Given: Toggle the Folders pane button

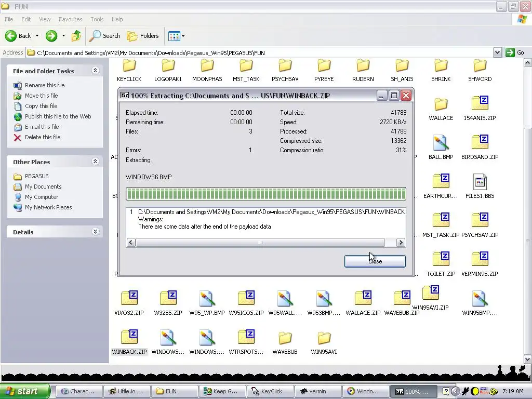Looking at the screenshot, I should [x=142, y=36].
